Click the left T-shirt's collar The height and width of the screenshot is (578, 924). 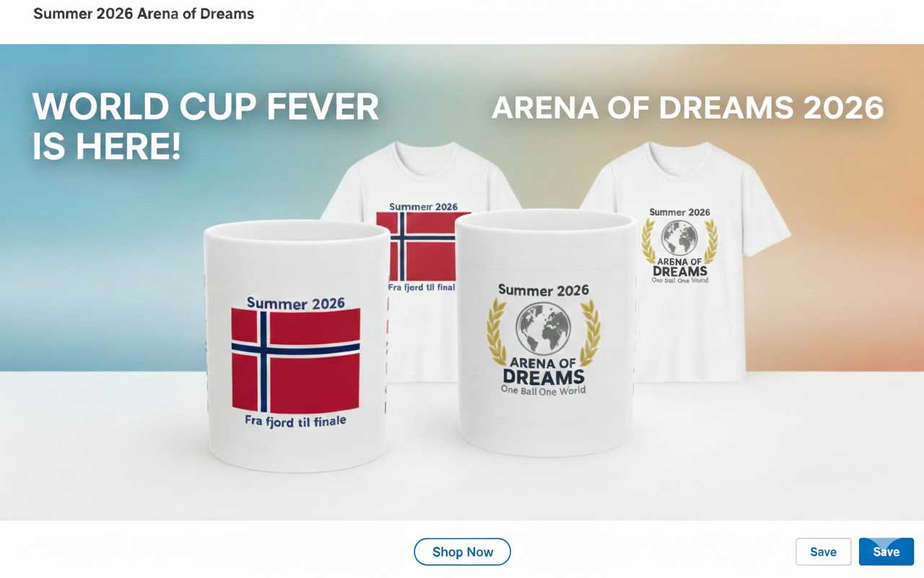422,152
